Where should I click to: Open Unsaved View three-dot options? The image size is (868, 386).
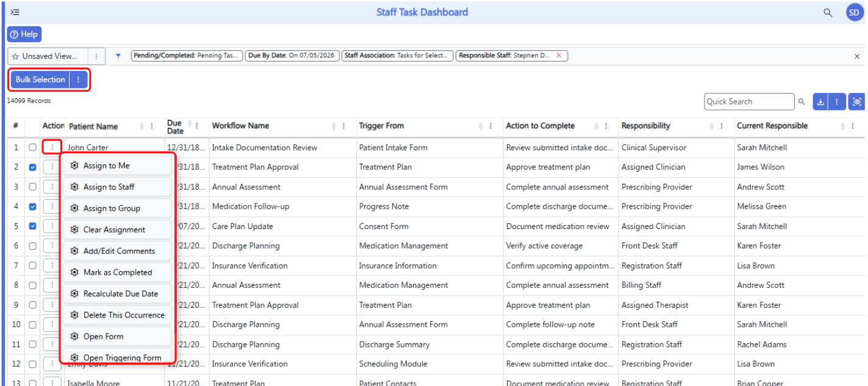pos(96,56)
